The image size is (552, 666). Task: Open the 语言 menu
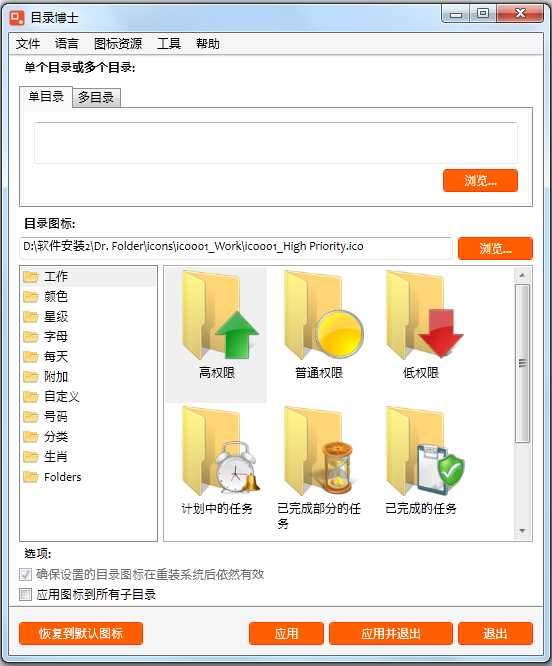(67, 44)
